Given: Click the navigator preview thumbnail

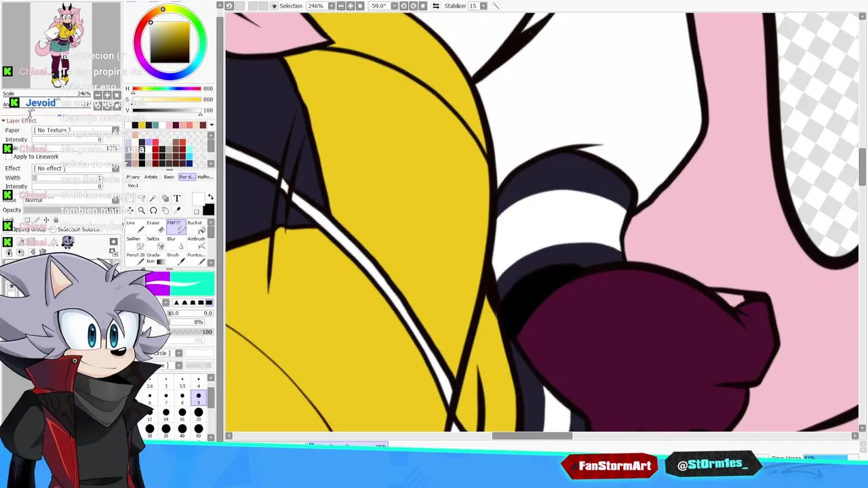Looking at the screenshot, I should (x=61, y=44).
